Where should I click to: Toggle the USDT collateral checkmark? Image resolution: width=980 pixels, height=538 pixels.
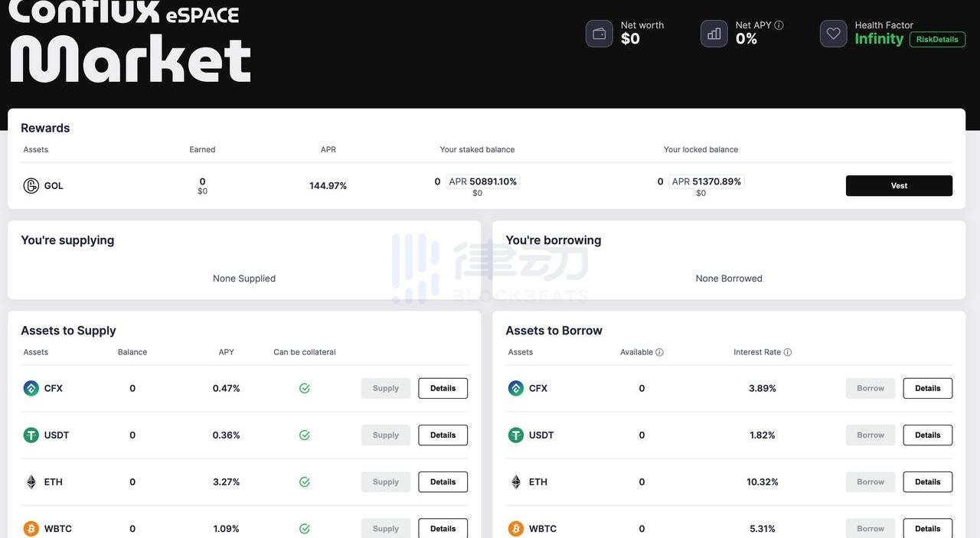tap(304, 435)
